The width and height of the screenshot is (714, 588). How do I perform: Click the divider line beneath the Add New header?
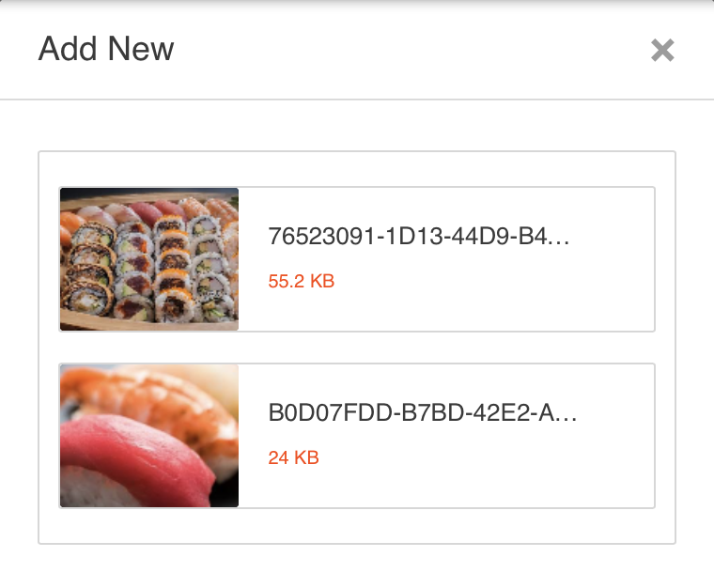point(357,99)
